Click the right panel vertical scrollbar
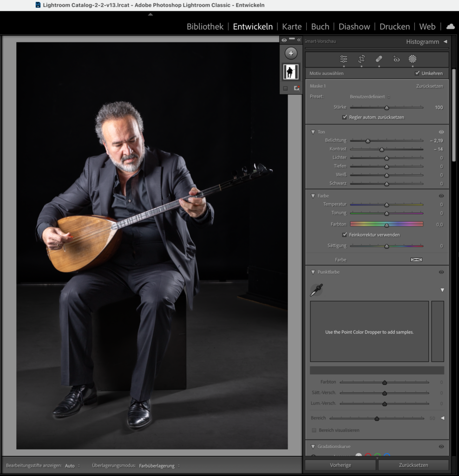Viewport: 459px width, 476px height. pos(454,115)
